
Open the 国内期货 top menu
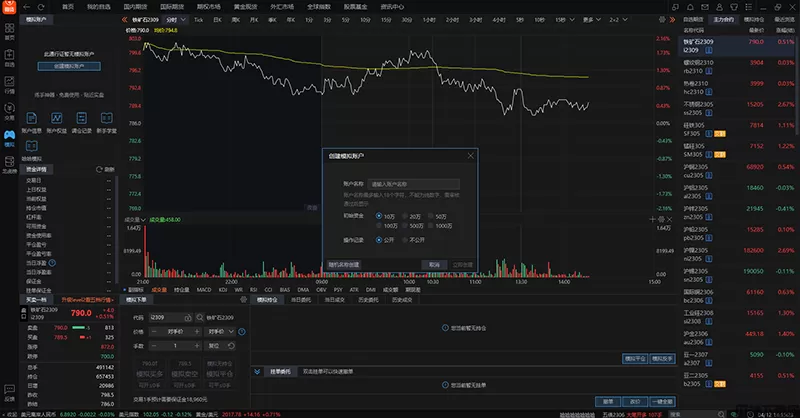click(134, 6)
